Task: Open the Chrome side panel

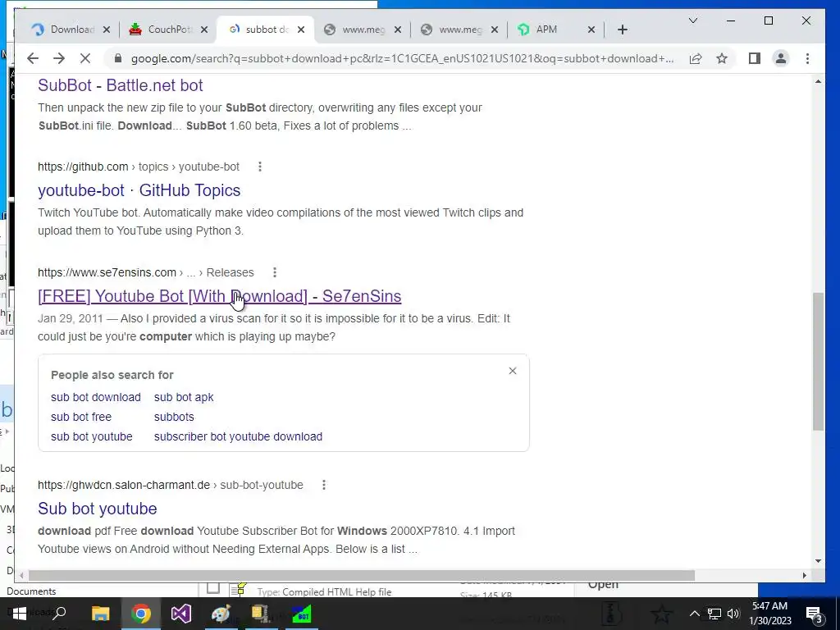Action: point(755,58)
